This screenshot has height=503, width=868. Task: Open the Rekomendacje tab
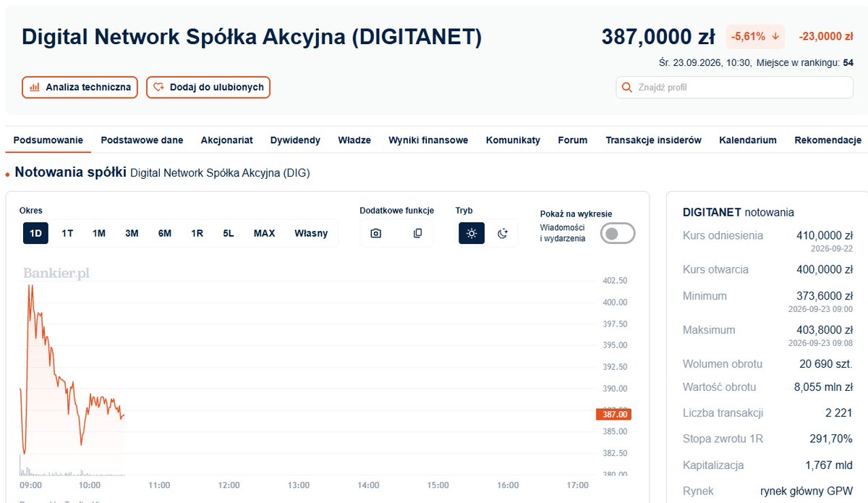(828, 140)
